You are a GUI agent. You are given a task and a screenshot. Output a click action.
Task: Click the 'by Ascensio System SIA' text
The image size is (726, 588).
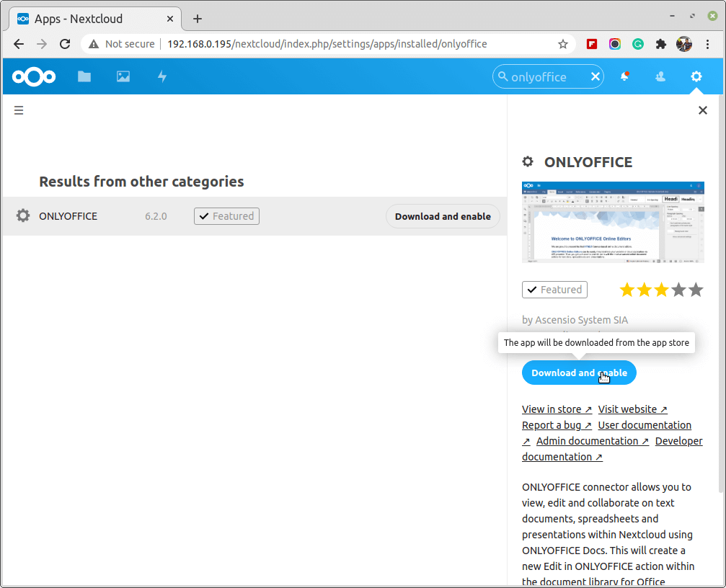tap(575, 320)
